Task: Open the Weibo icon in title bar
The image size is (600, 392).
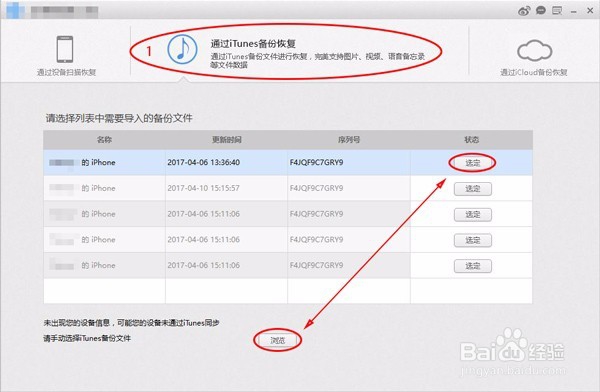Action: click(x=524, y=11)
